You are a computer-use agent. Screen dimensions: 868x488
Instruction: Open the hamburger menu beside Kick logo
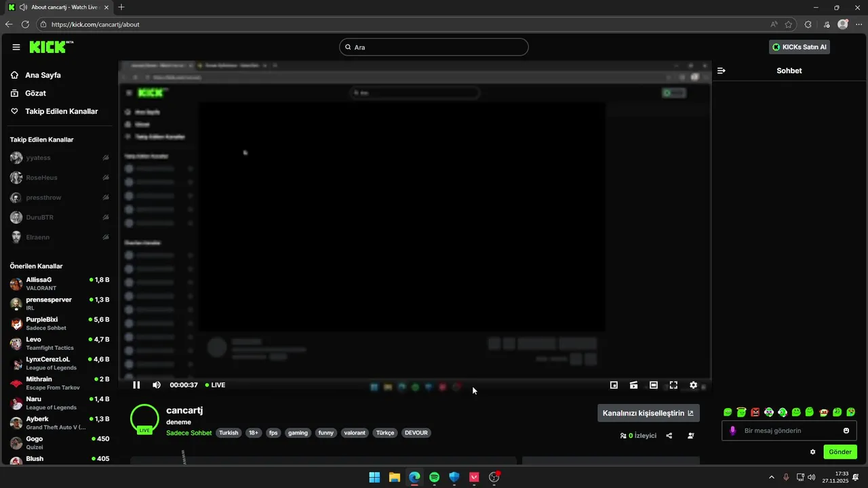[16, 47]
